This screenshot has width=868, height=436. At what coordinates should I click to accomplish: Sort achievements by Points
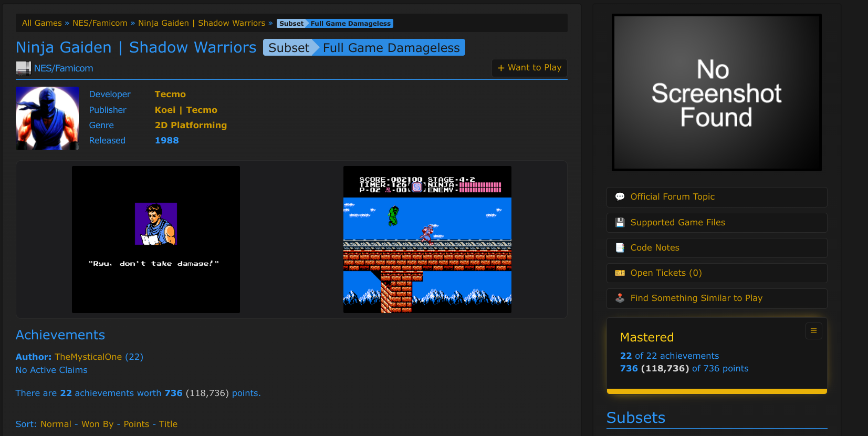pos(137,424)
